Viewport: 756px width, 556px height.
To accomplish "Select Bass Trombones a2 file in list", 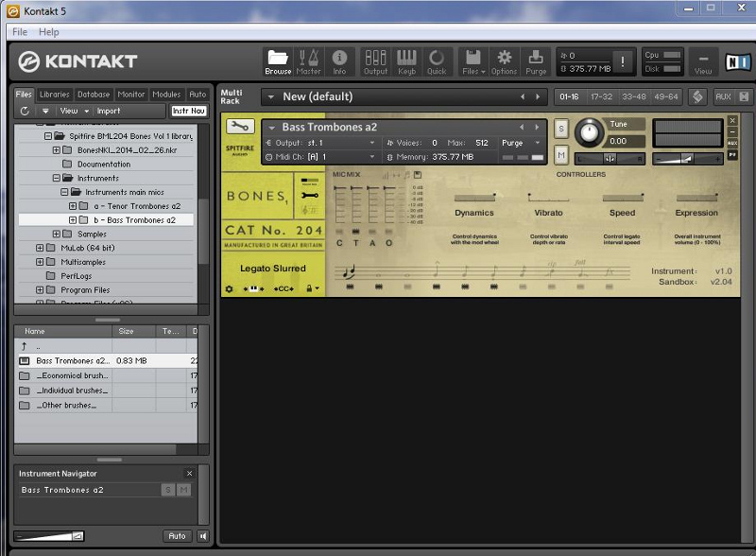I will click(106, 360).
